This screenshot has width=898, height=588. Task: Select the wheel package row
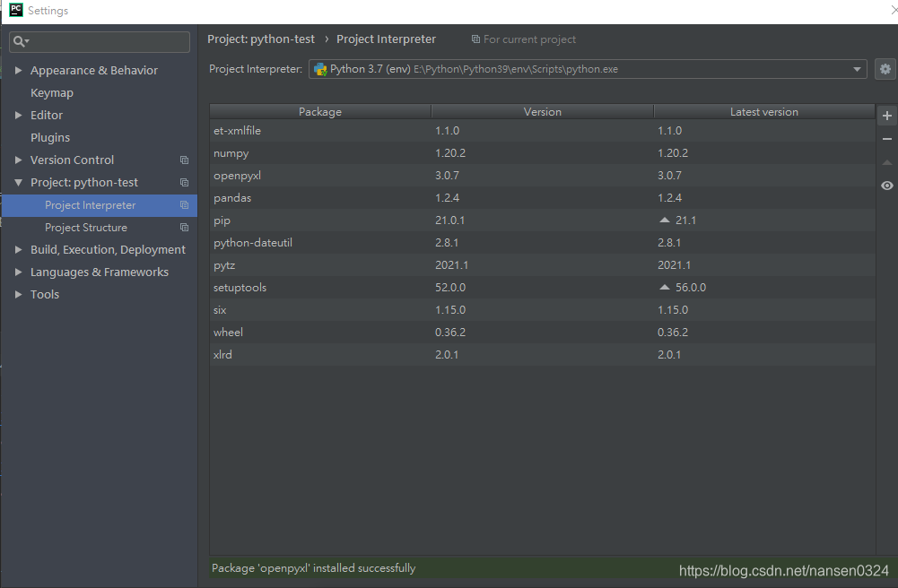point(543,332)
